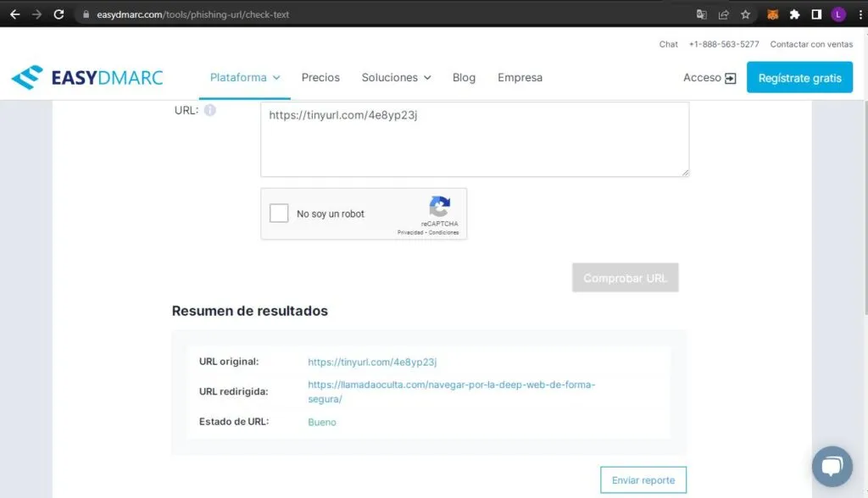Open the extensions puzzle-piece icon
The width and height of the screenshot is (868, 498).
[x=794, y=14]
